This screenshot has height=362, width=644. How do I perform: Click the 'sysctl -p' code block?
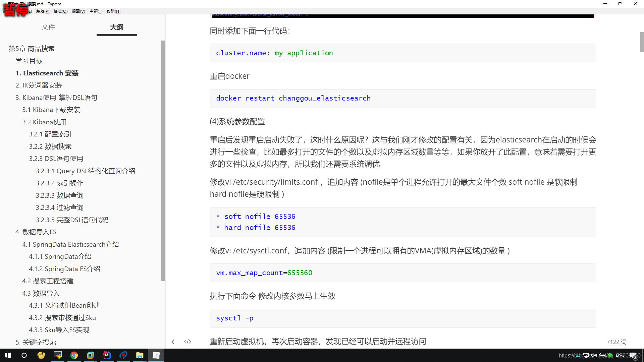coord(402,318)
